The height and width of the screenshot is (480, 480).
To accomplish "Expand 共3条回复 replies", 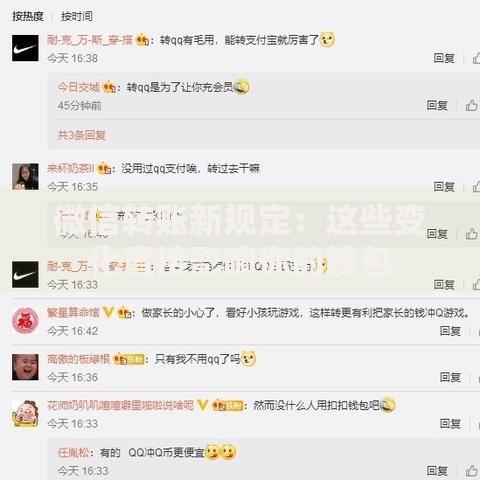I will click(x=82, y=135).
